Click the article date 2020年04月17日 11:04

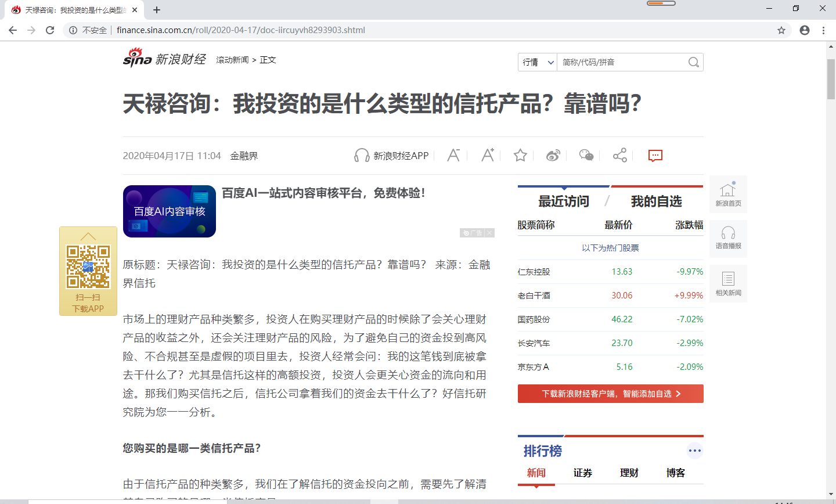[x=172, y=156]
